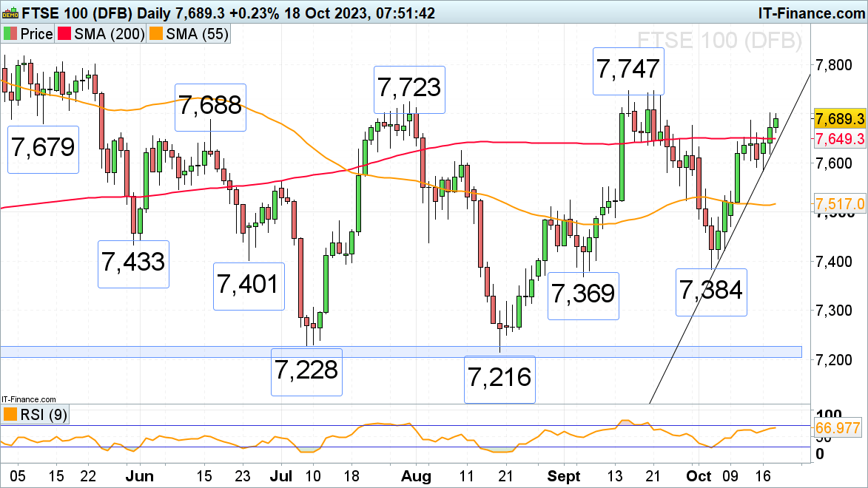
Task: Click the 7,747 high price label
Action: [x=628, y=71]
